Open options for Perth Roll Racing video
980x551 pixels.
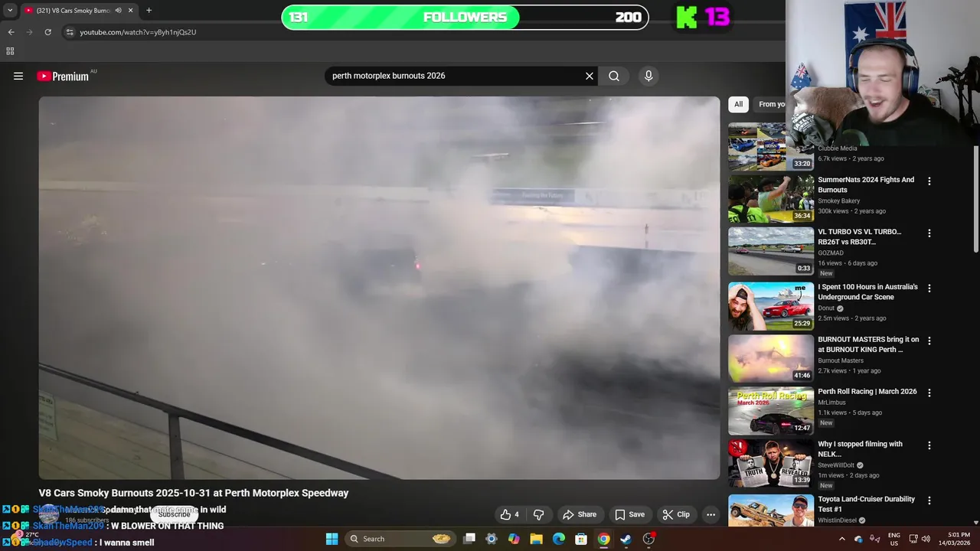(929, 393)
